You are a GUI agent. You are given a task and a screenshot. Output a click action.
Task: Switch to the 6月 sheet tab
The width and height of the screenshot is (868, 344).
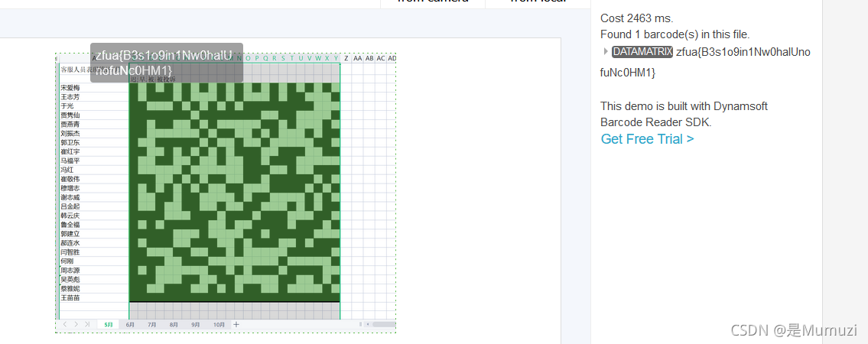click(x=130, y=325)
